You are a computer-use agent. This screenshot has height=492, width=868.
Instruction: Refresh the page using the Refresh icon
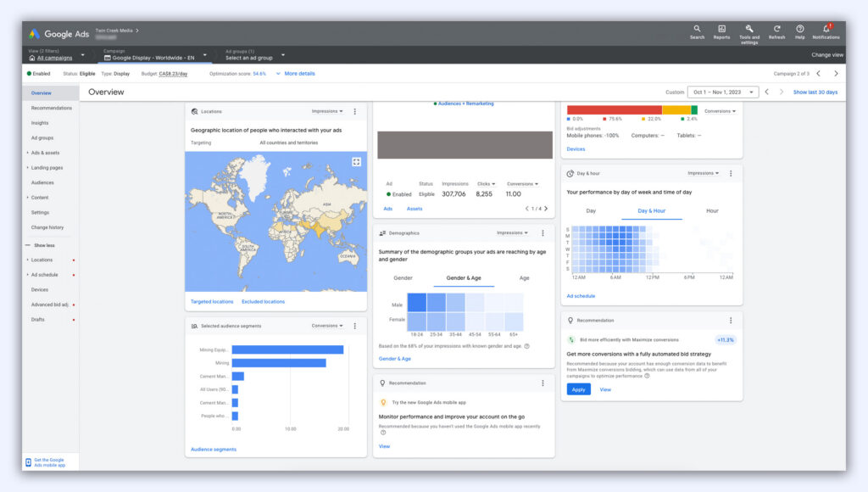(x=776, y=32)
